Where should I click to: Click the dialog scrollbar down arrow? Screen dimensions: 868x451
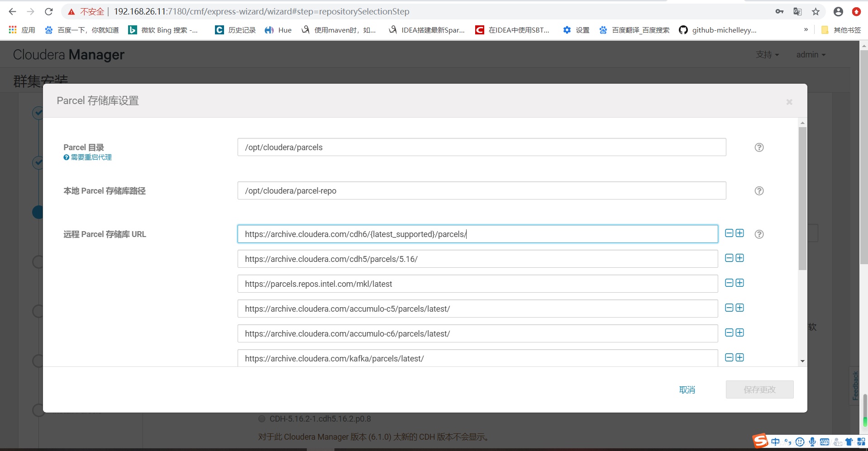pyautogui.click(x=802, y=361)
